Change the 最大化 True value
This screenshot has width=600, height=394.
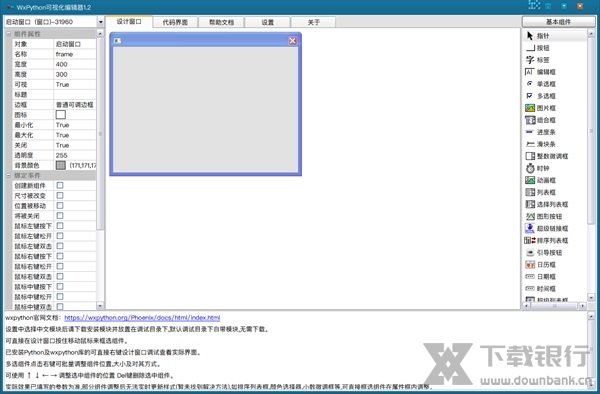click(x=75, y=135)
